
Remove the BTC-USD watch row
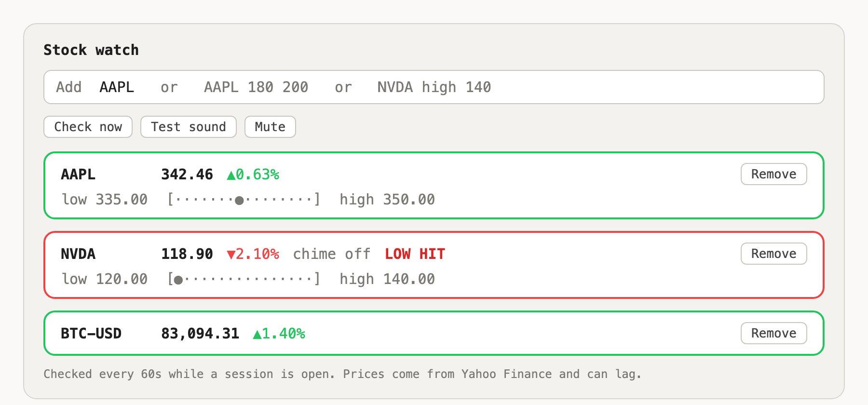point(773,333)
